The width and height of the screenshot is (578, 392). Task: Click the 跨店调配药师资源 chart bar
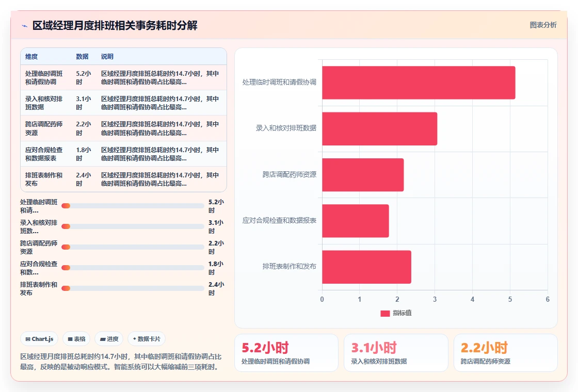(363, 175)
